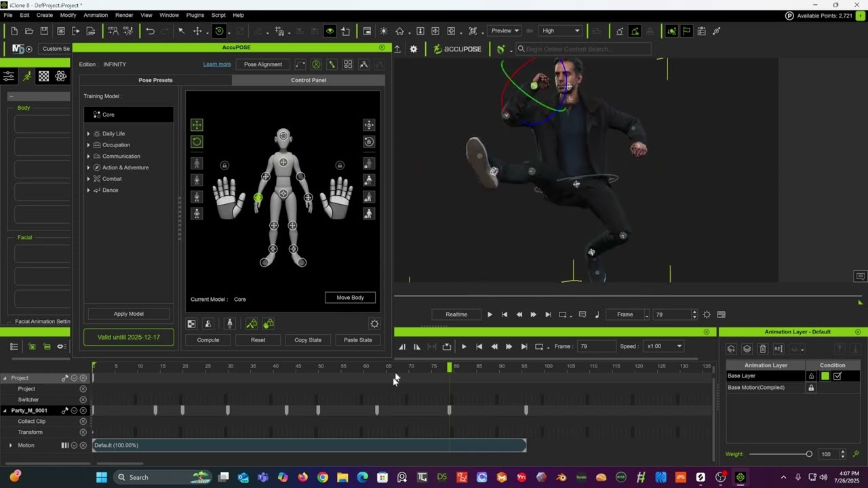
Task: Click the Reset pose button
Action: [x=258, y=340]
